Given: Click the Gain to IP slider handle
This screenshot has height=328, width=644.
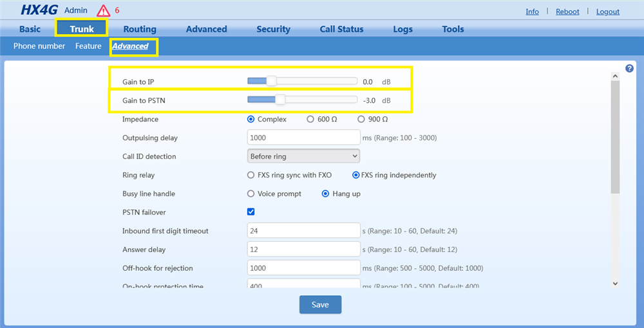Looking at the screenshot, I should 271,81.
